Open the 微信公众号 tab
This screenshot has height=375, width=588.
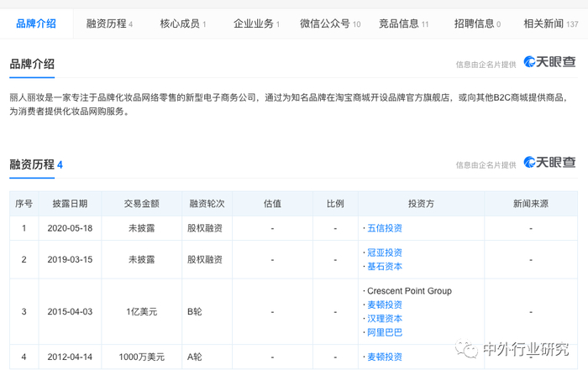coord(330,23)
